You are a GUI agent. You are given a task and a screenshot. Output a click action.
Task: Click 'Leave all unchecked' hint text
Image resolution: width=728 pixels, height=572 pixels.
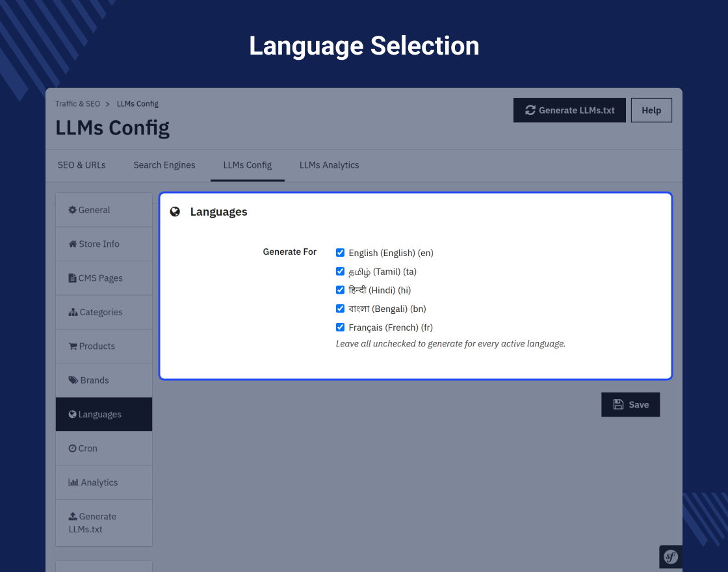tap(450, 344)
